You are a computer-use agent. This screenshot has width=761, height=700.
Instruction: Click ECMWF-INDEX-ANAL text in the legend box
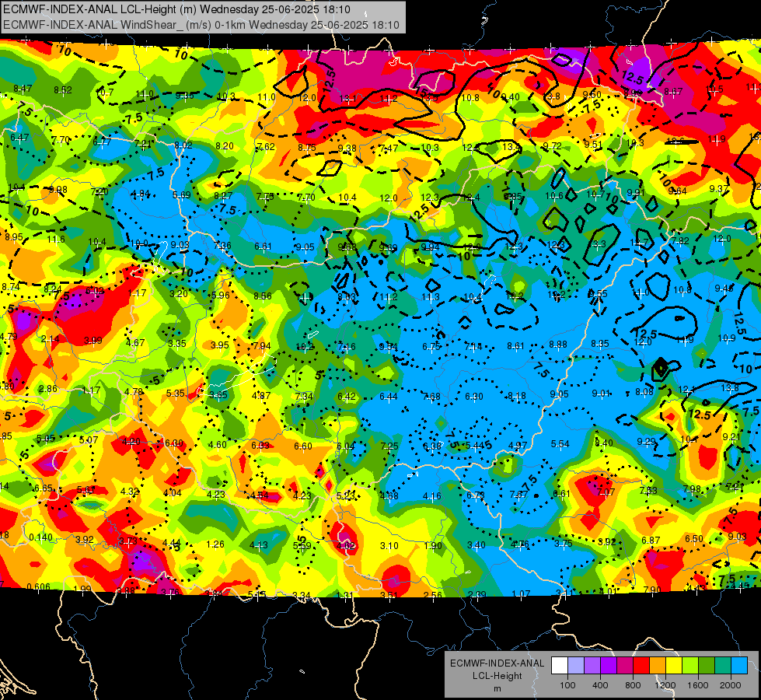(497, 663)
